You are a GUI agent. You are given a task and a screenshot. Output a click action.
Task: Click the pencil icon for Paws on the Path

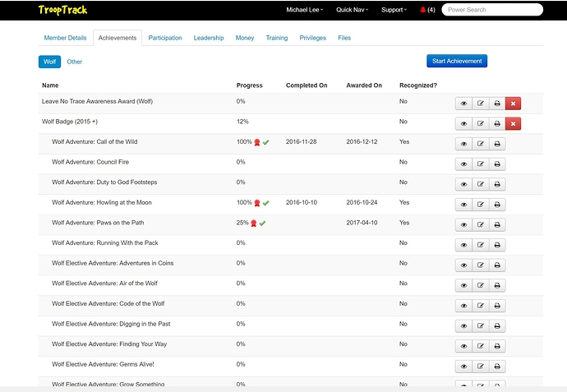[481, 224]
